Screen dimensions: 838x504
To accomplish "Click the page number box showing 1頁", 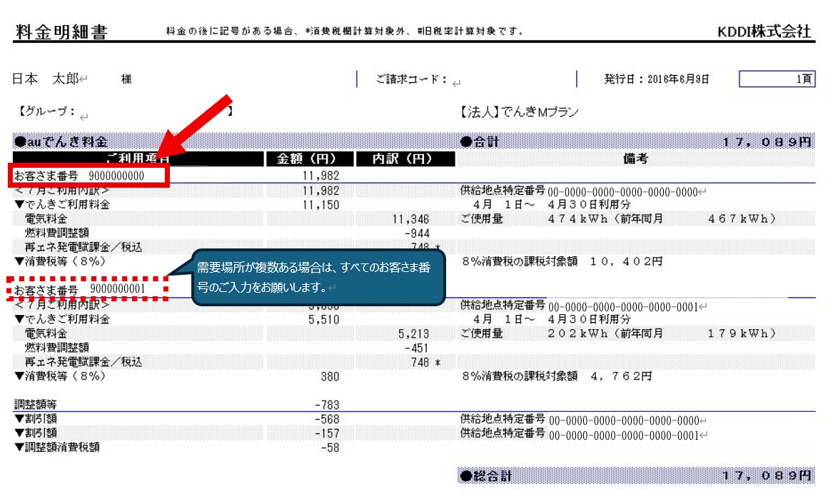I will [x=777, y=79].
